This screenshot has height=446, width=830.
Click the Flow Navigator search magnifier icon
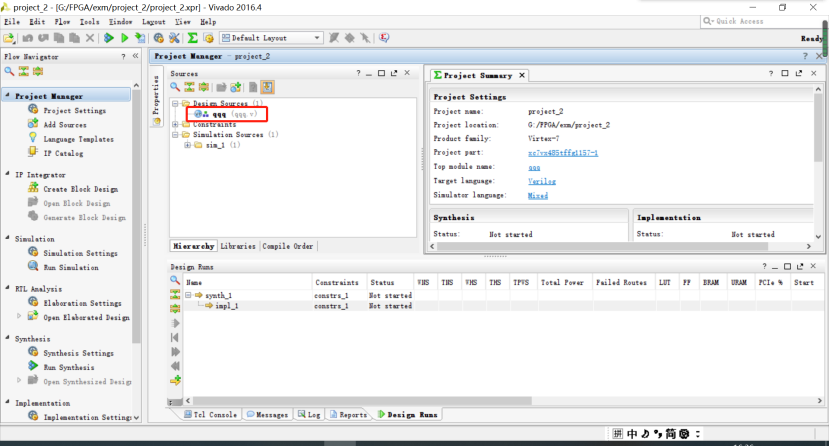9,71
